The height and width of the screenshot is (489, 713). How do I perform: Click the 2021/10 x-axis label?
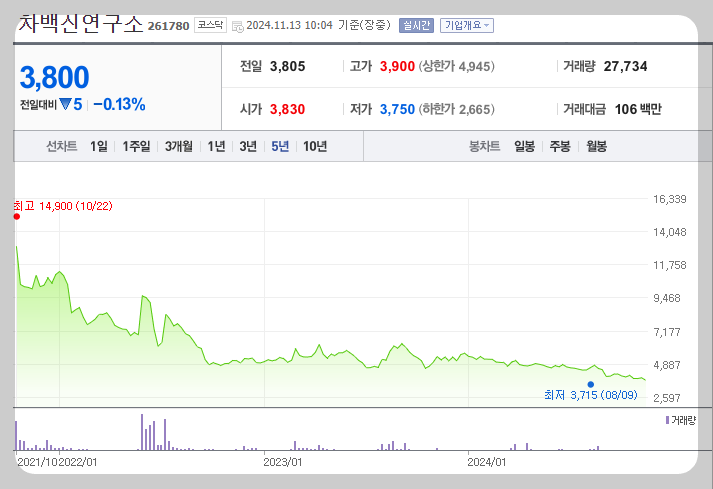tap(36, 462)
